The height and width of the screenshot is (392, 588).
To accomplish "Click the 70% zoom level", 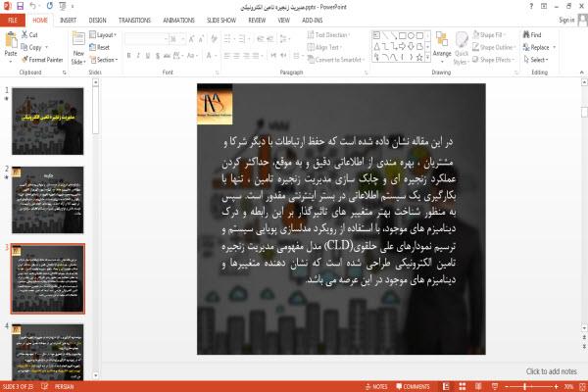I will pyautogui.click(x=568, y=386).
